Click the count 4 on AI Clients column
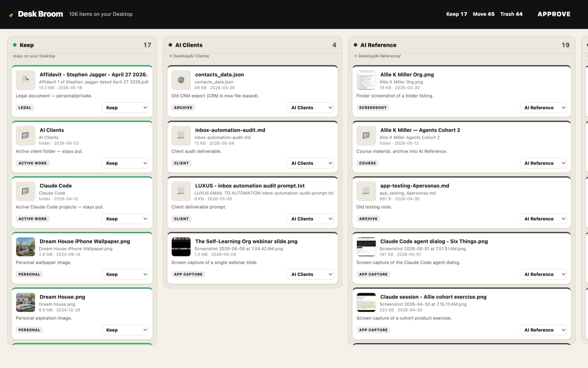Viewport: 588px width, 368px height. [x=334, y=45]
